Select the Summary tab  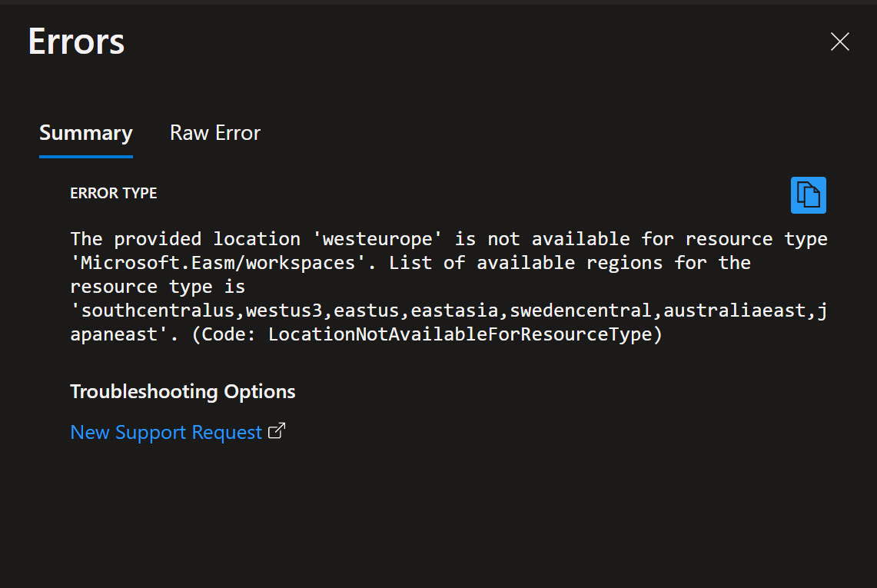(x=85, y=133)
